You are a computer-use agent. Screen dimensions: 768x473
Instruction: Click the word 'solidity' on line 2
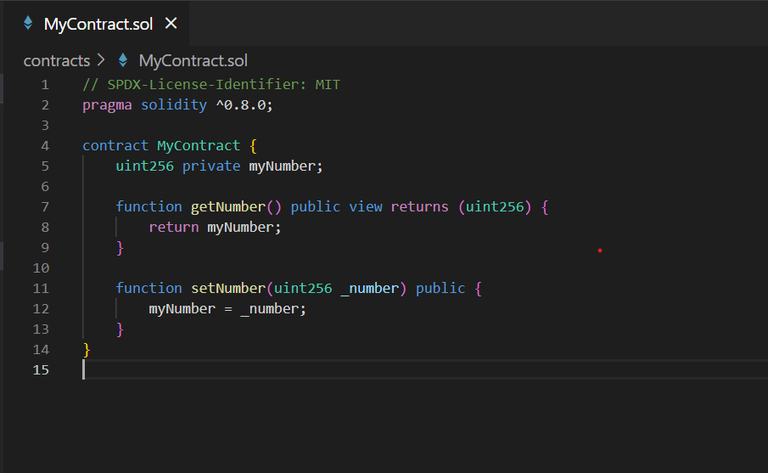coord(174,105)
